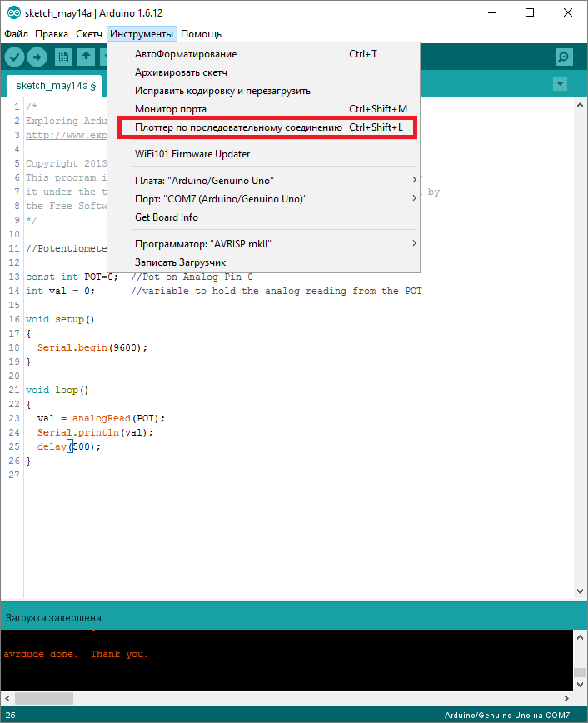Click the 'avrdude done. Thank you.' console text
The height and width of the screenshot is (723, 588).
76,655
